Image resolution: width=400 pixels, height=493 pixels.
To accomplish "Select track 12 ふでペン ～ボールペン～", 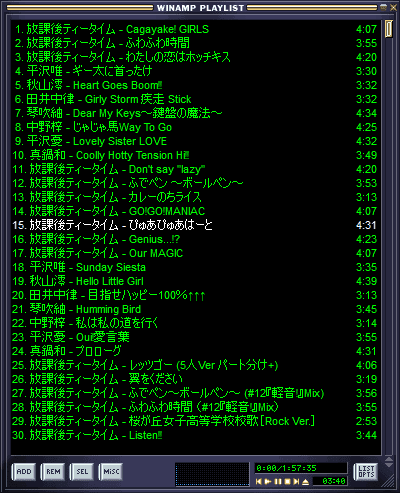I will point(196,183).
